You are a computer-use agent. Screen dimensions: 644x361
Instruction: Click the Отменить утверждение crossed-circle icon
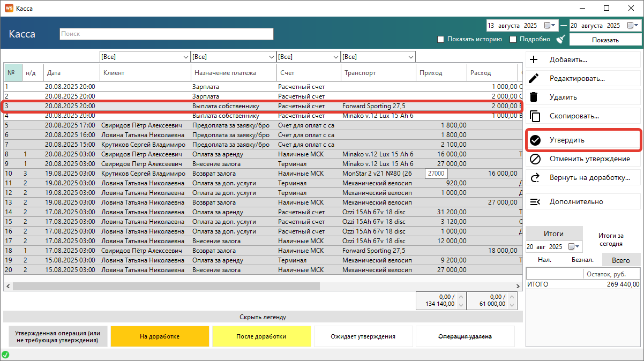[x=534, y=159]
